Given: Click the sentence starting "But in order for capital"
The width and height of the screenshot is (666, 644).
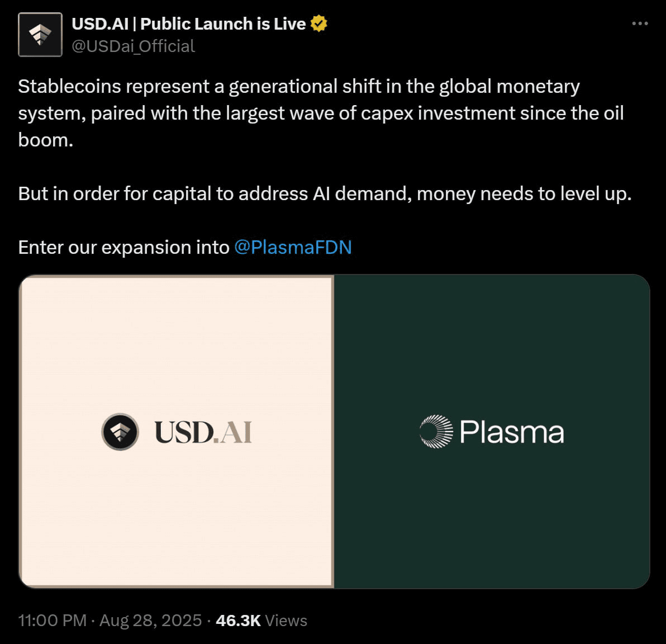Looking at the screenshot, I should pyautogui.click(x=325, y=194).
